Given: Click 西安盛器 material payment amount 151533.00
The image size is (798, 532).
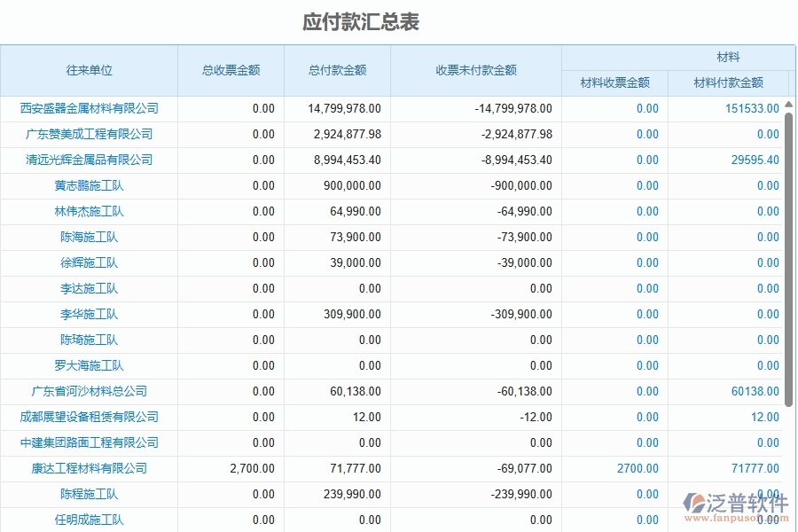Looking at the screenshot, I should [753, 108].
